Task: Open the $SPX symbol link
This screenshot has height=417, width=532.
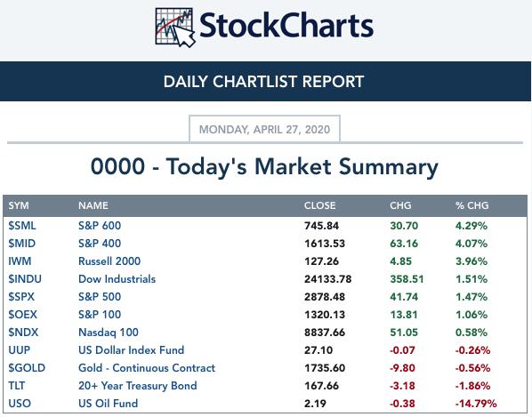Action: 21,297
